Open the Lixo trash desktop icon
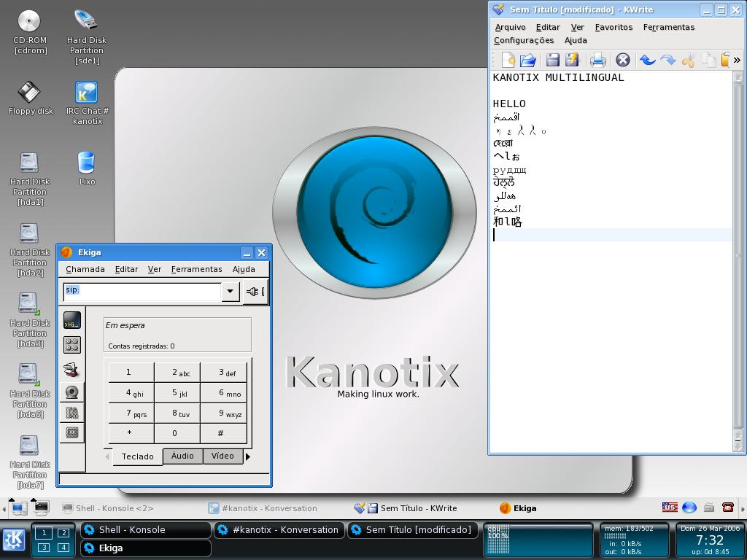 point(87,168)
